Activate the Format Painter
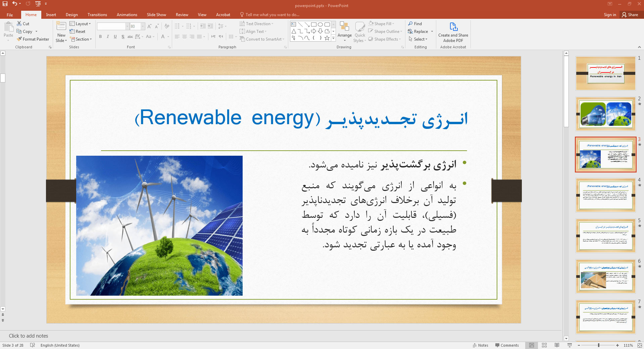 [33, 39]
